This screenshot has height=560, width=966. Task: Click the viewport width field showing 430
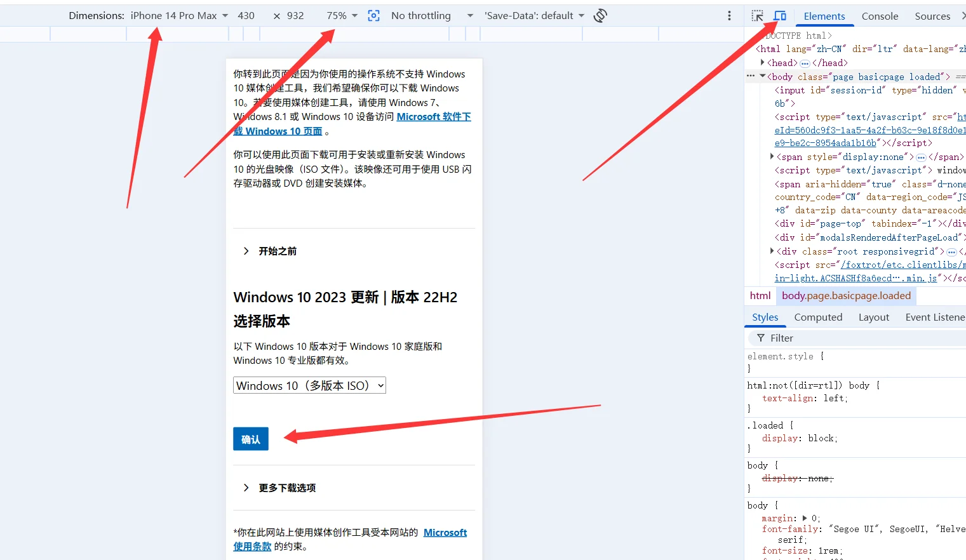point(246,16)
